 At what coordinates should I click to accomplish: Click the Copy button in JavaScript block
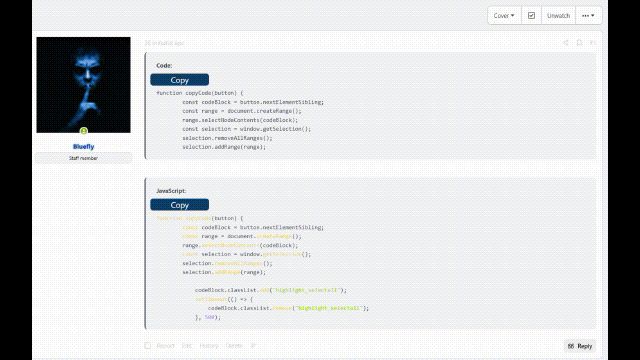point(180,204)
